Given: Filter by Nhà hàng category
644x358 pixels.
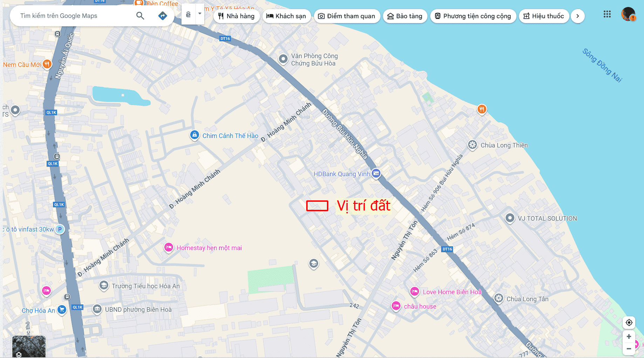Looking at the screenshot, I should (237, 16).
